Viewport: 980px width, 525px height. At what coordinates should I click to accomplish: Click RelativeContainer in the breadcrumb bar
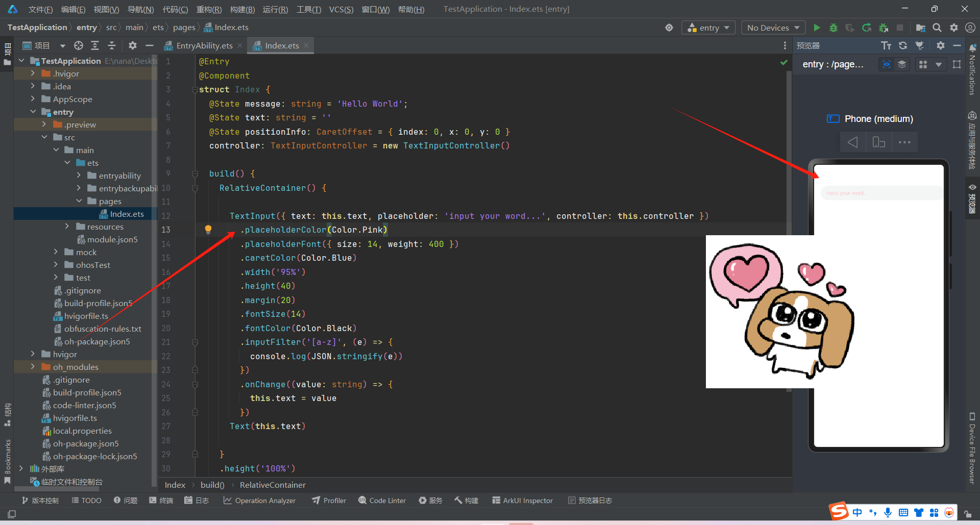click(x=273, y=485)
